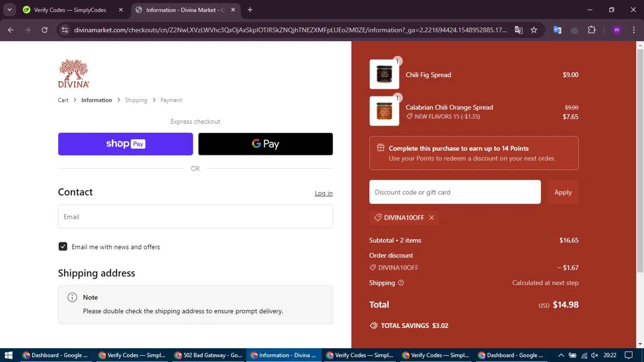Open the battery tray icon
The width and height of the screenshot is (644, 362).
572,355
